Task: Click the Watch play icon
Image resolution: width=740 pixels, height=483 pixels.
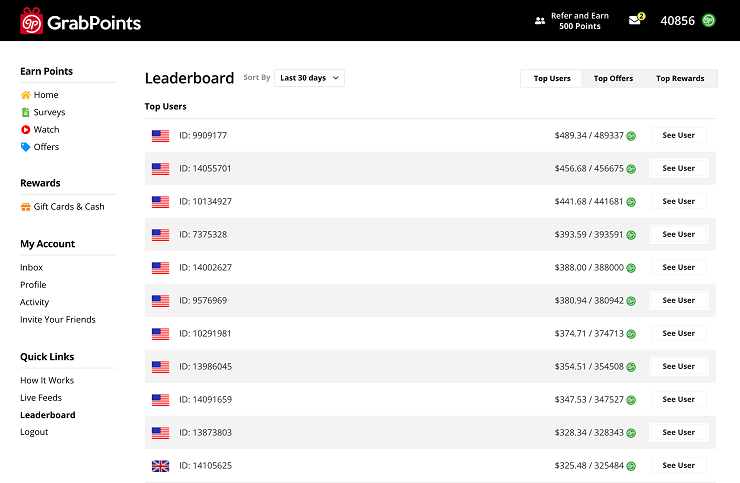Action: pos(26,130)
